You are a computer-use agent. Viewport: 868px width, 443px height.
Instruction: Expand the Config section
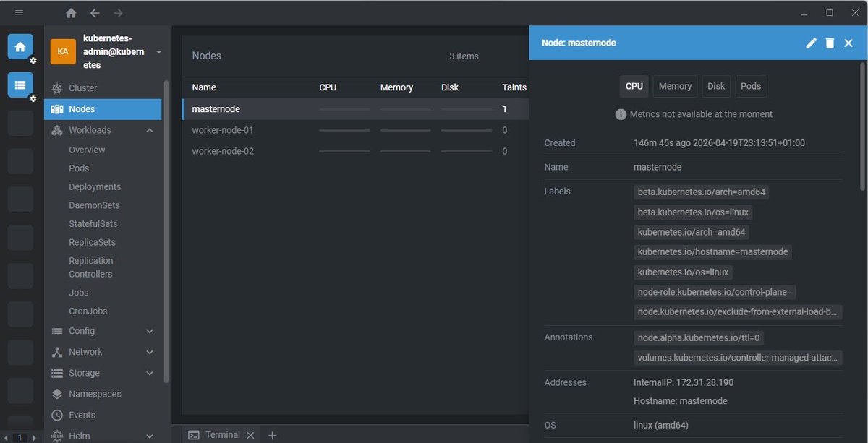pyautogui.click(x=150, y=331)
